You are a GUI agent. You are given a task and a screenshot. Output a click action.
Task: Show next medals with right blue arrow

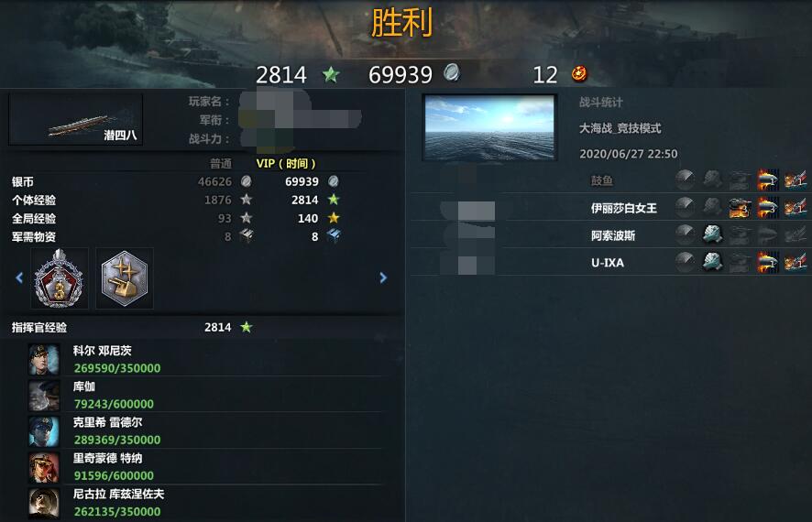pyautogui.click(x=383, y=277)
